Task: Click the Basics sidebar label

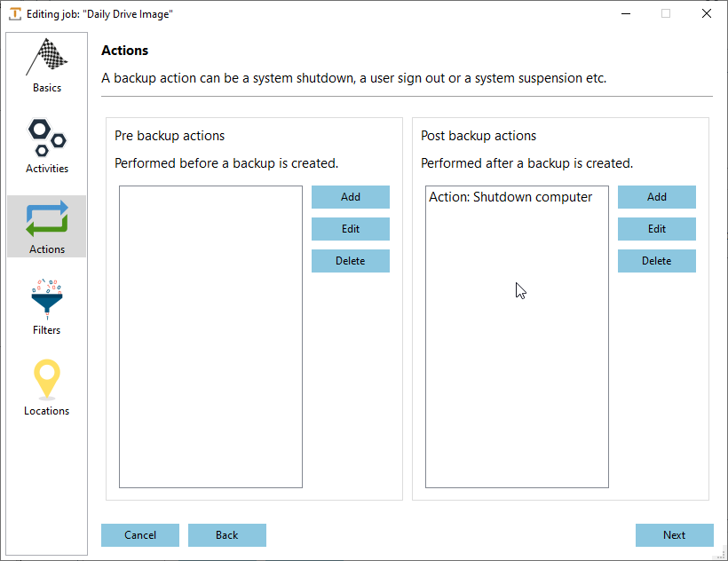Action: 46,88
